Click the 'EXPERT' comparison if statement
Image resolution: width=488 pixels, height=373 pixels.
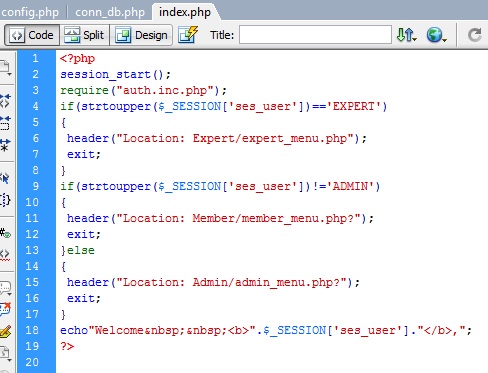[224, 106]
